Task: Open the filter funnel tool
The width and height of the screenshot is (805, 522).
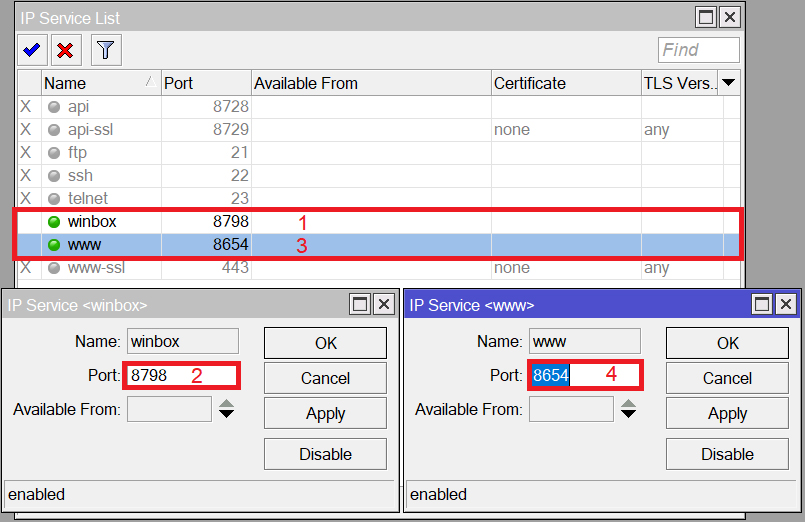Action: (x=106, y=50)
